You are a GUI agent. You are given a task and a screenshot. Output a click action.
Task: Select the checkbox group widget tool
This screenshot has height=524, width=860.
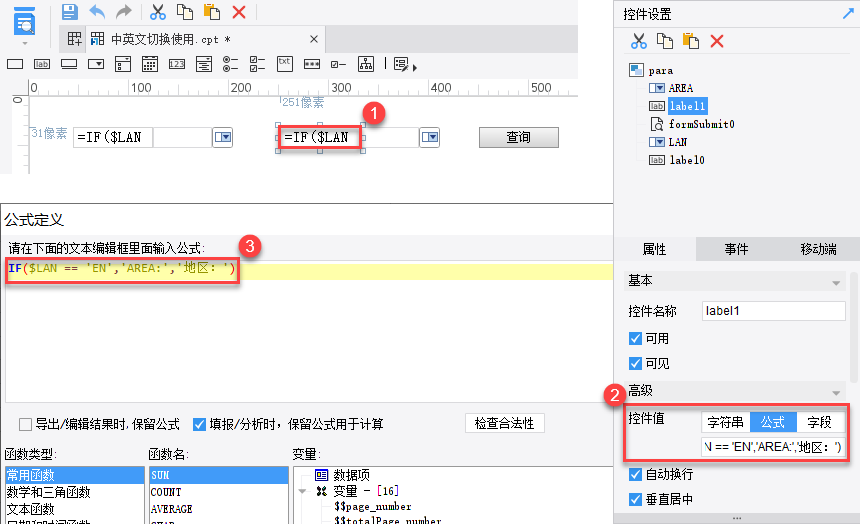[x=257, y=64]
